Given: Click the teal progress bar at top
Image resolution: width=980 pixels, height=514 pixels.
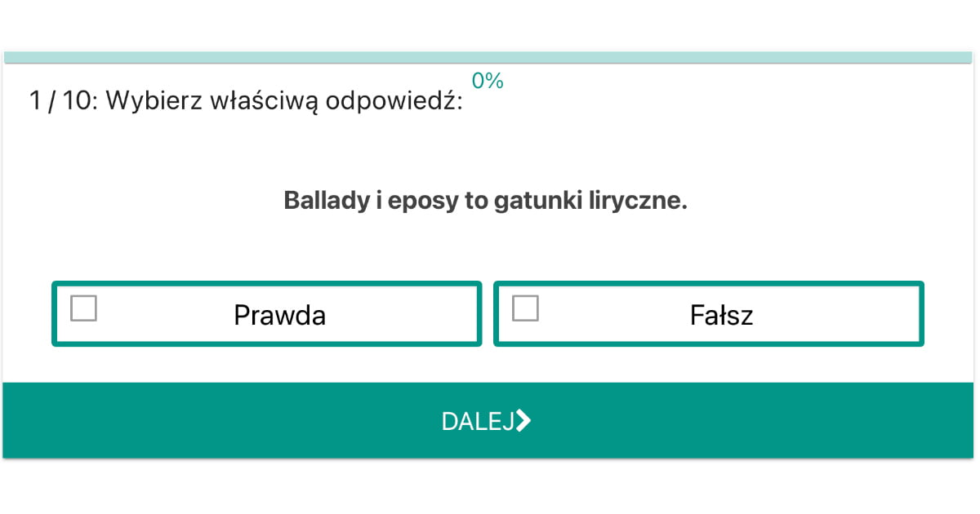Looking at the screenshot, I should (x=490, y=55).
